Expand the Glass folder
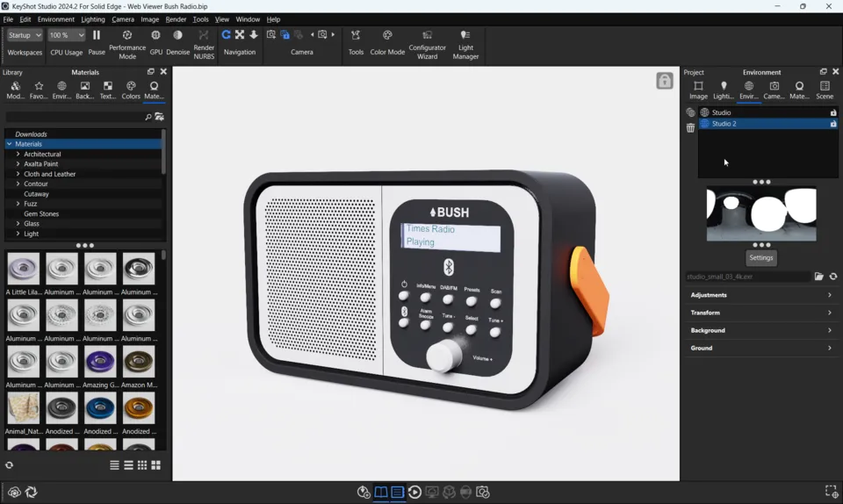 18,224
